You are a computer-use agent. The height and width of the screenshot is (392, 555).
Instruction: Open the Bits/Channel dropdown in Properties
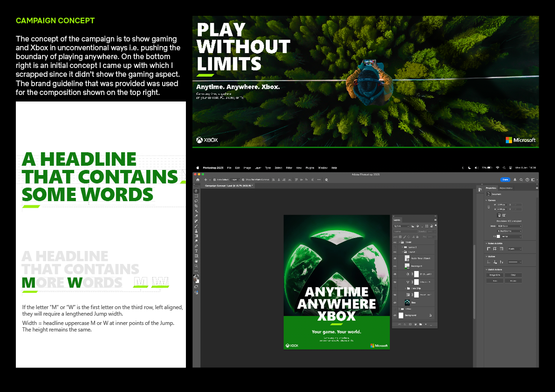click(x=509, y=231)
